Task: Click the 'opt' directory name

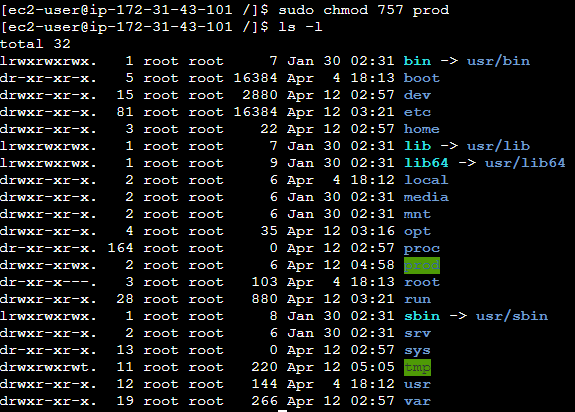Action: click(x=417, y=231)
